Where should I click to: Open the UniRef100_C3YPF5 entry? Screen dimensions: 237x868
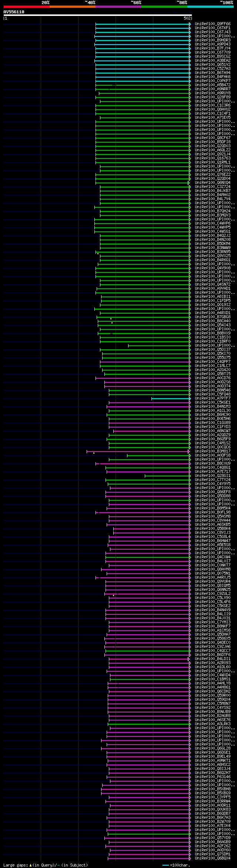[213, 797]
